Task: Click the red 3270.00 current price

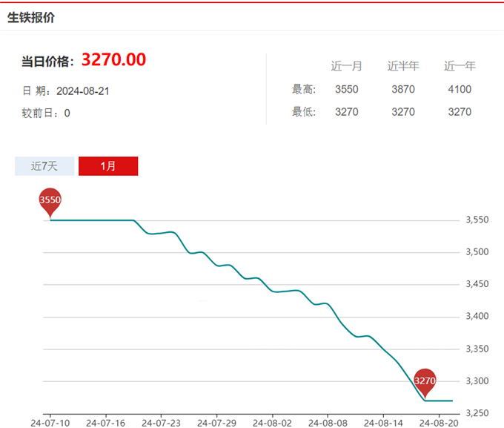Action: tap(113, 60)
